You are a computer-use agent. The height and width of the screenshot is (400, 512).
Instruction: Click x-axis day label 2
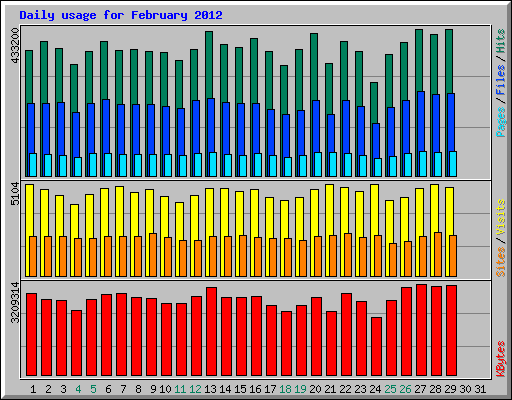pyautogui.click(x=48, y=389)
